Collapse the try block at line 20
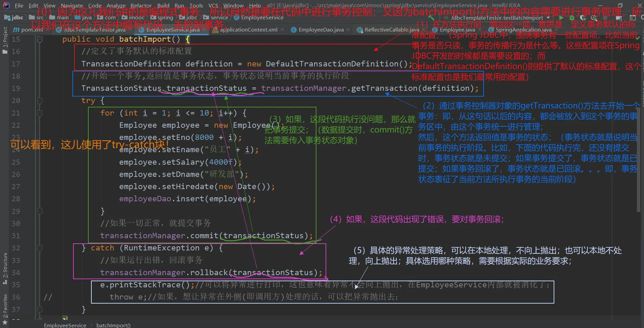Screen dimensions: 644x328 [x=40, y=101]
